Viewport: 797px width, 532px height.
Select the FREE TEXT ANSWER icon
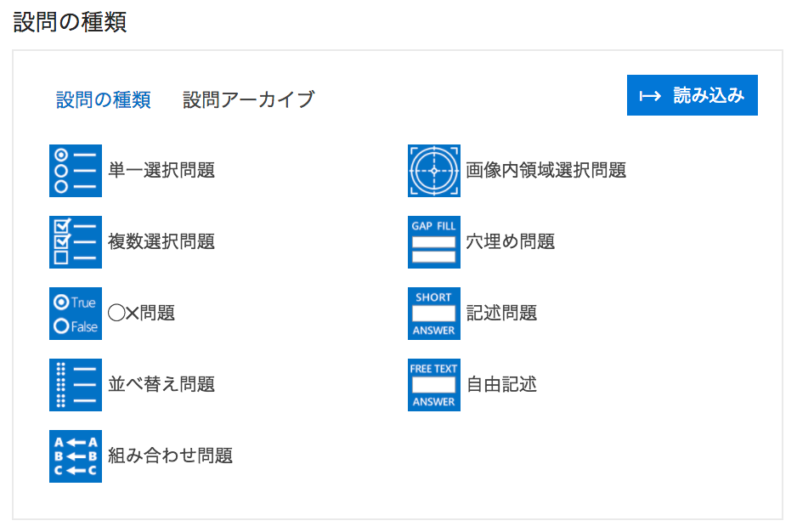[x=434, y=385]
